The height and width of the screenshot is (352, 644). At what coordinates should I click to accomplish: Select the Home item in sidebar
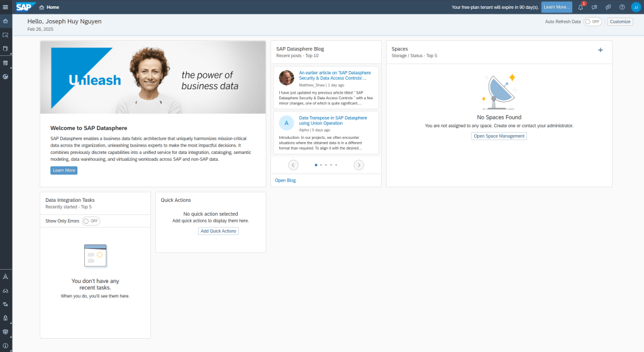point(6,21)
